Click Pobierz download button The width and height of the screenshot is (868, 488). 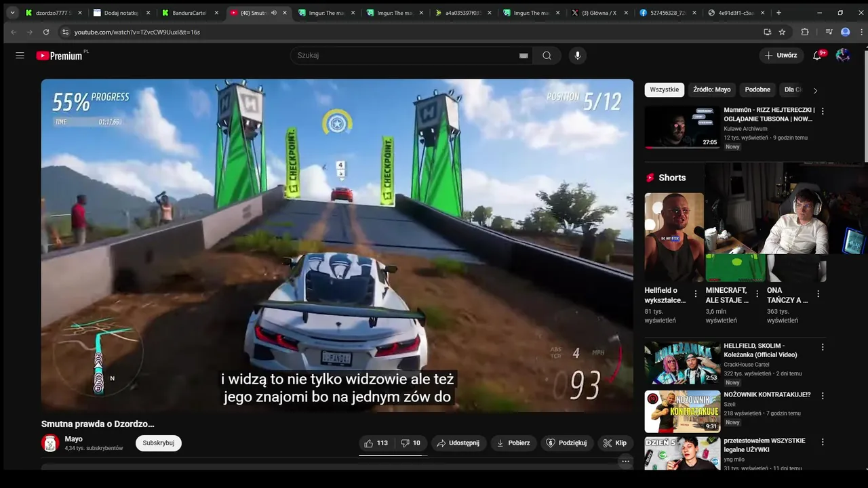point(513,443)
